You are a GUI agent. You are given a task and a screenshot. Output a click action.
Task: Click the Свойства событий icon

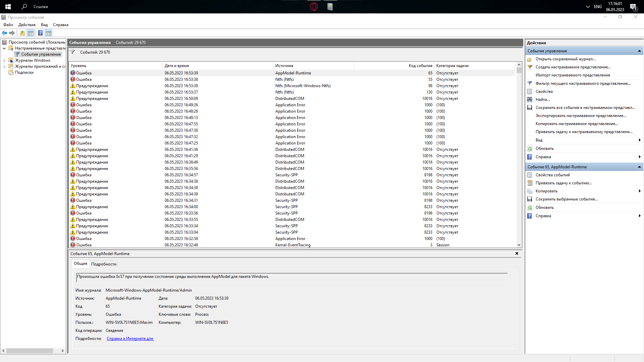pos(530,175)
